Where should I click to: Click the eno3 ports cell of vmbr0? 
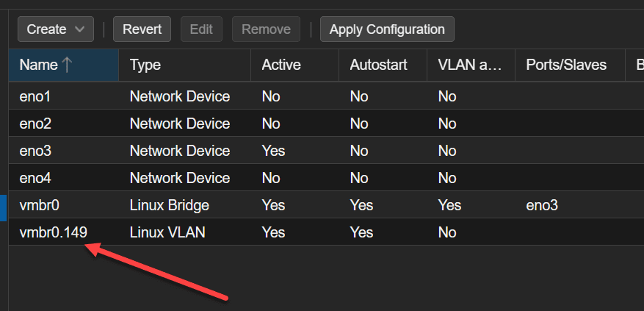[542, 205]
